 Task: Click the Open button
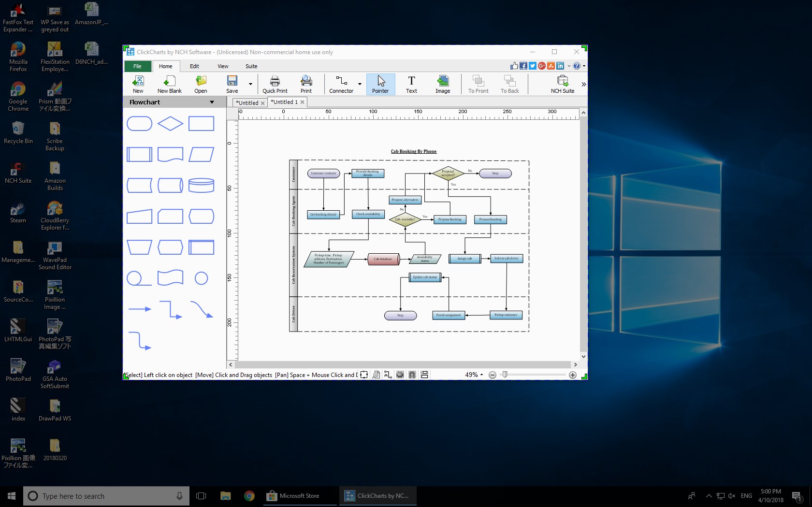click(201, 84)
